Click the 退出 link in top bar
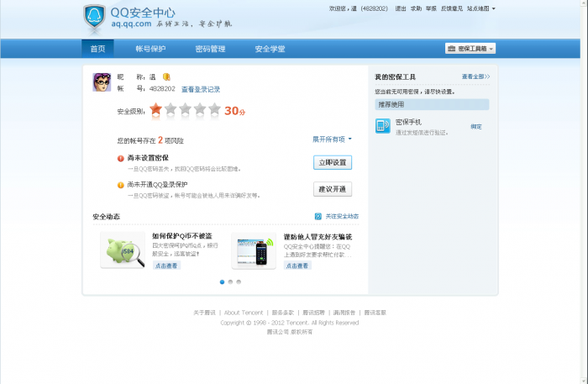588x384 pixels. [401, 8]
